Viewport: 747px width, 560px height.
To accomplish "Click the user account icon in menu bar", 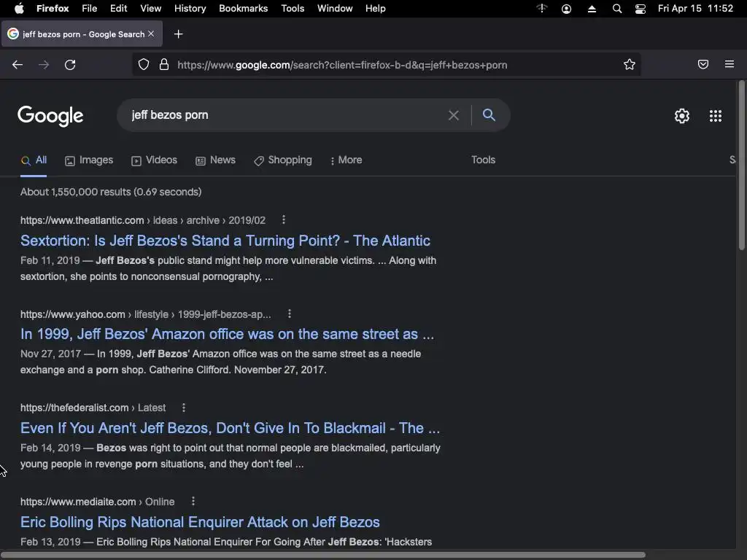I will (x=566, y=9).
